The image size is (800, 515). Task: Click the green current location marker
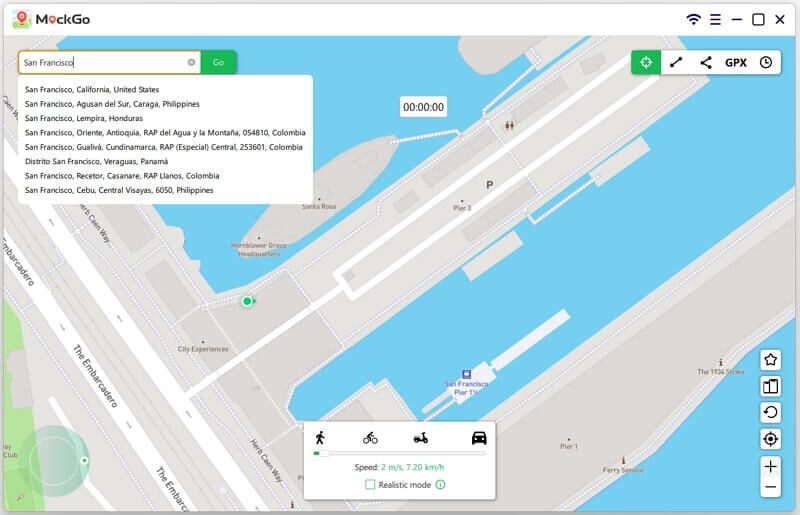247,301
